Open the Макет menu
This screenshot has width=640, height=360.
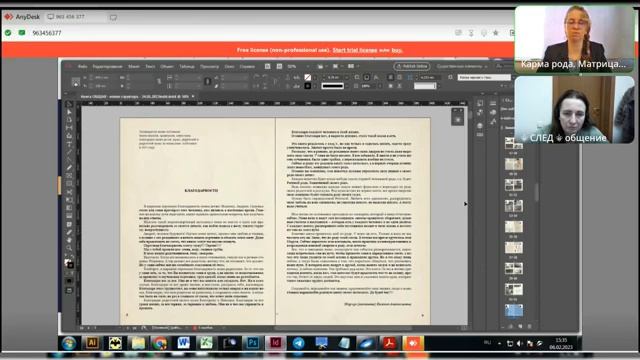tap(134, 67)
